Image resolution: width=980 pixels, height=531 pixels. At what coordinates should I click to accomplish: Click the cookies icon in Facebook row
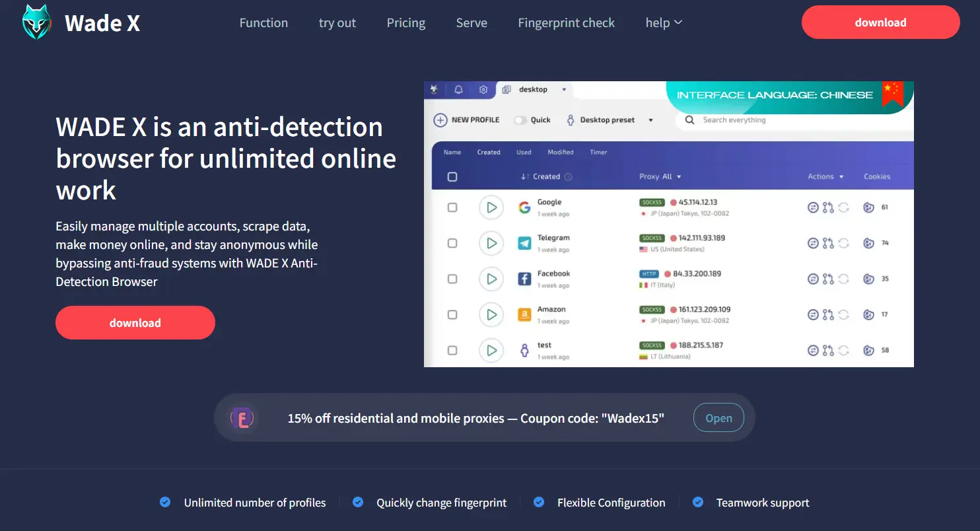pos(869,279)
